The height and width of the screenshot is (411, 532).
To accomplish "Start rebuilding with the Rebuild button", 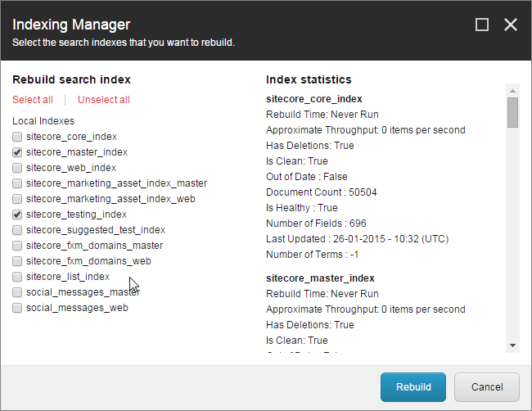I will click(413, 387).
